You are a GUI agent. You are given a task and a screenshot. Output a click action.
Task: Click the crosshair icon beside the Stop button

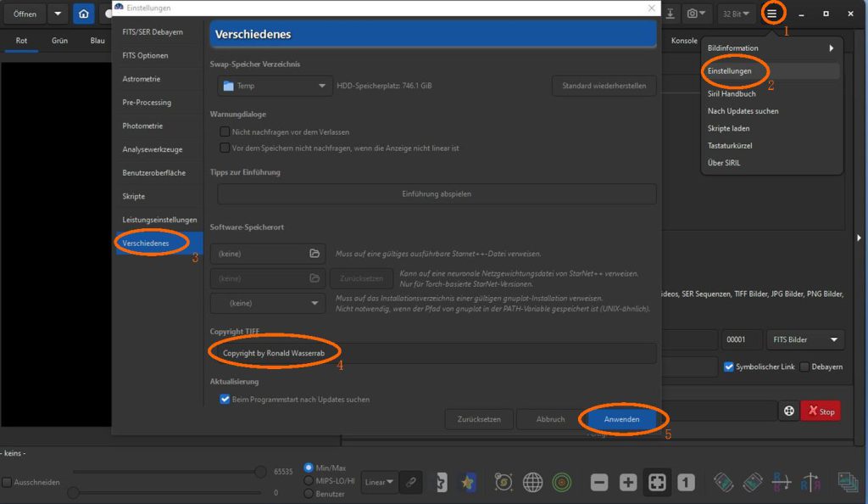(788, 411)
